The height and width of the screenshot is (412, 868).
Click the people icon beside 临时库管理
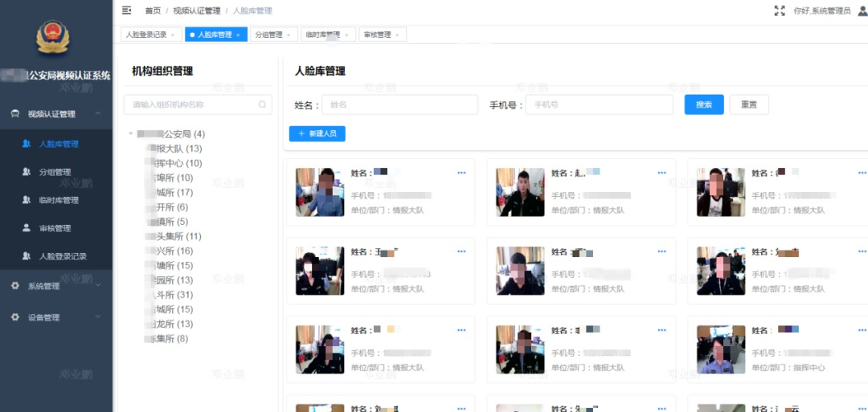[x=26, y=200]
